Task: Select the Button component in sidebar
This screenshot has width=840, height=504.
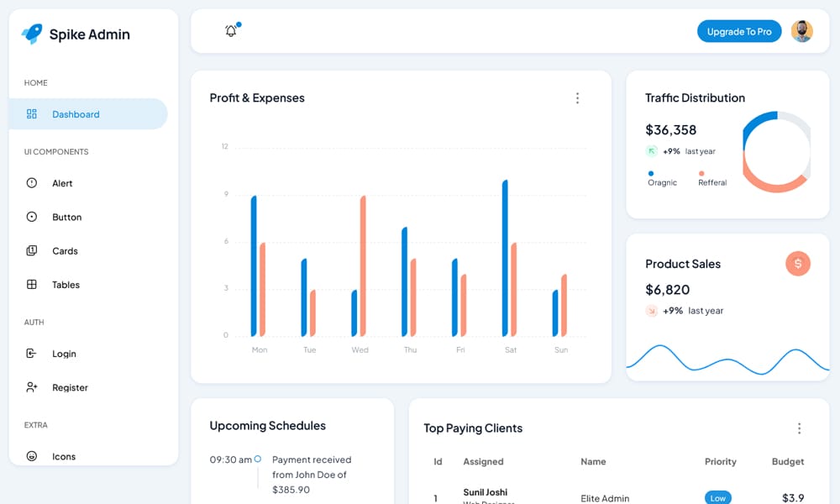Action: pyautogui.click(x=66, y=217)
